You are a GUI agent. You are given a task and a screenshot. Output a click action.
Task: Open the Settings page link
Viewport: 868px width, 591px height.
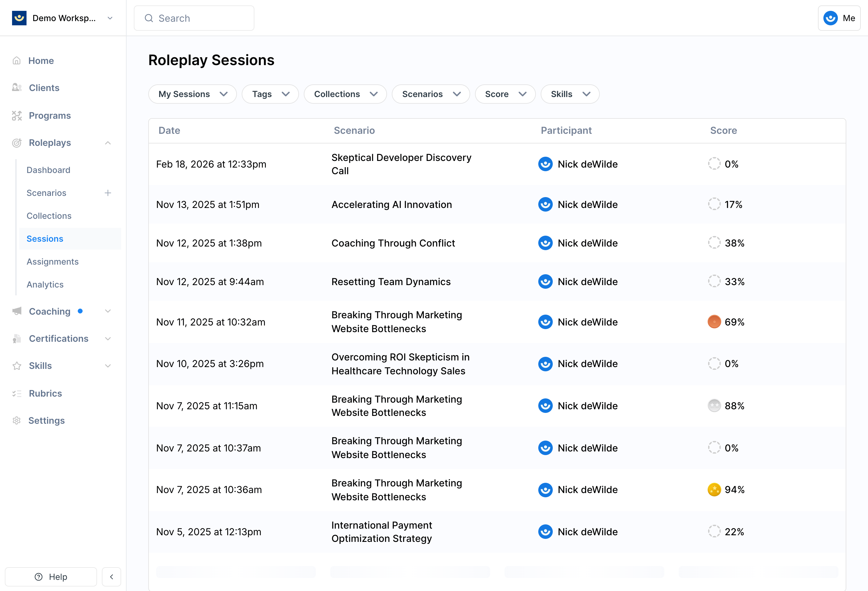click(47, 420)
